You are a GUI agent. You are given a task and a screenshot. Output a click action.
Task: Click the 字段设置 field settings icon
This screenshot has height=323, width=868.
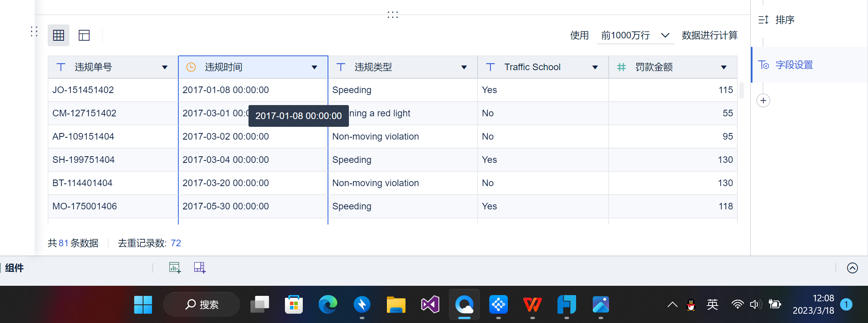763,65
